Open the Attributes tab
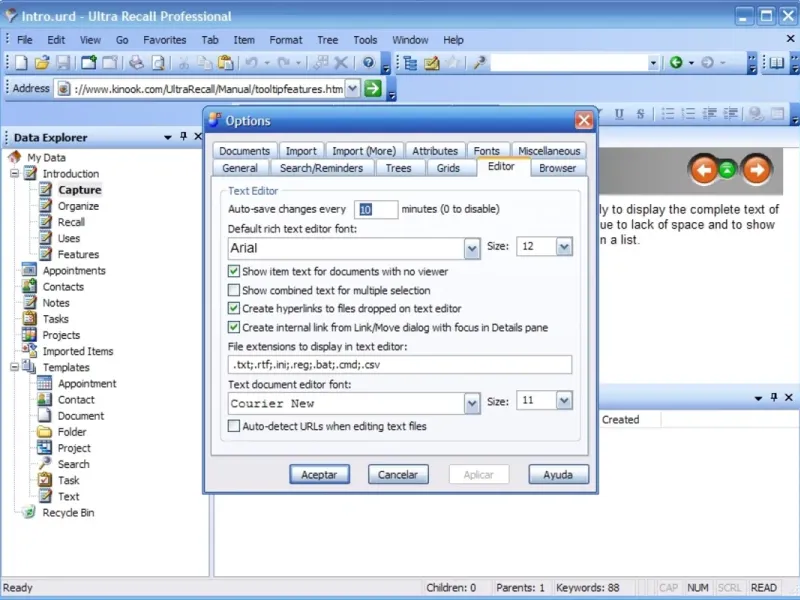Screen dimensions: 800x600 tap(435, 151)
